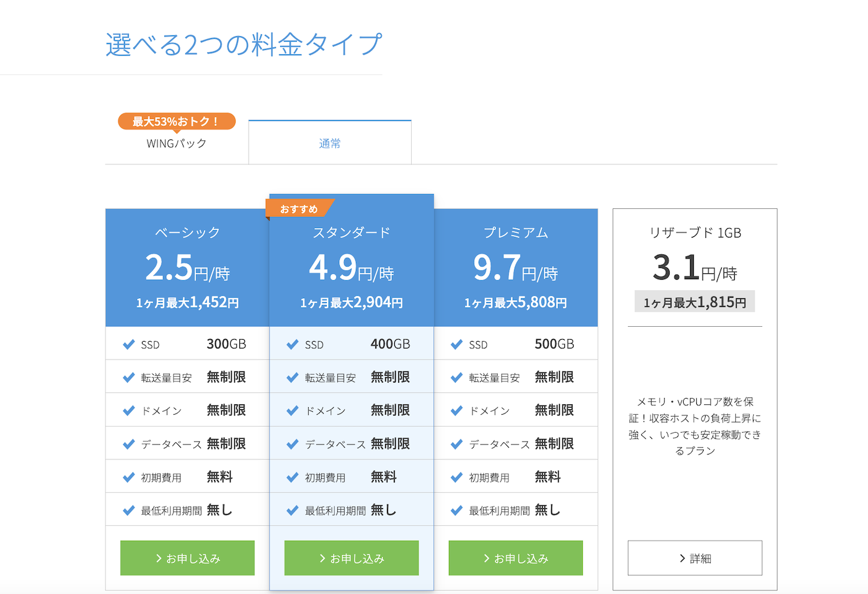Click the 9.7円/時 price
Viewport: 868px width, 594px height.
pyautogui.click(x=516, y=267)
